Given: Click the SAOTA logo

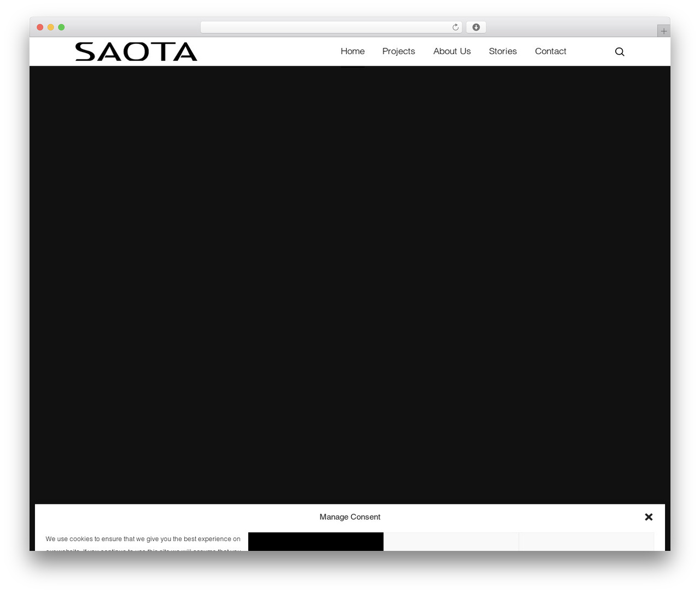Looking at the screenshot, I should [136, 51].
